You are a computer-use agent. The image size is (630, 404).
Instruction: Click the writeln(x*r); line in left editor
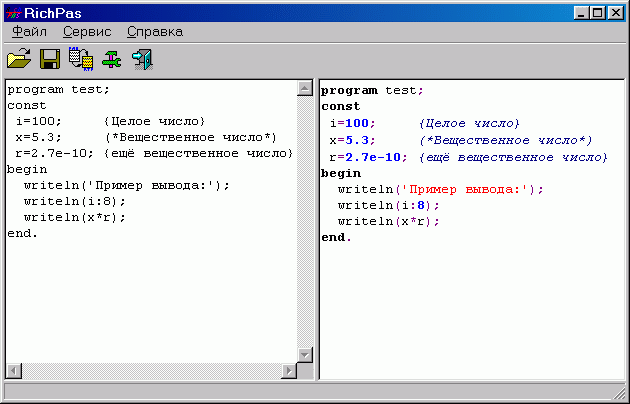75,218
